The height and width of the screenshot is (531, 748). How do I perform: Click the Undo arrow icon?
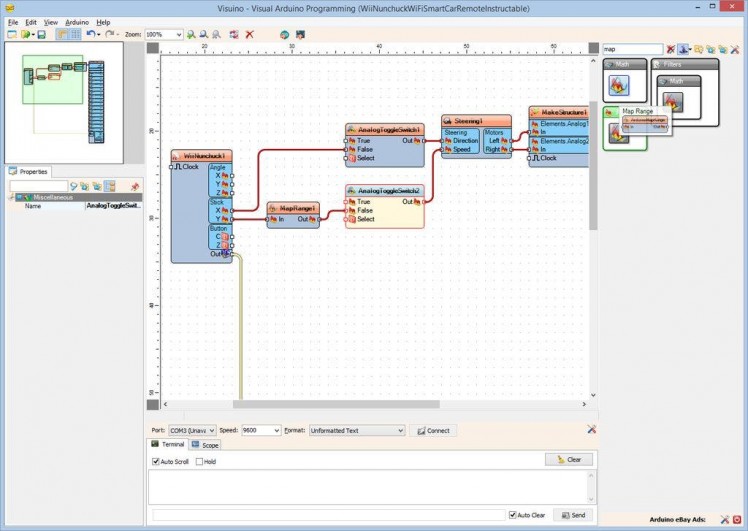[x=90, y=34]
